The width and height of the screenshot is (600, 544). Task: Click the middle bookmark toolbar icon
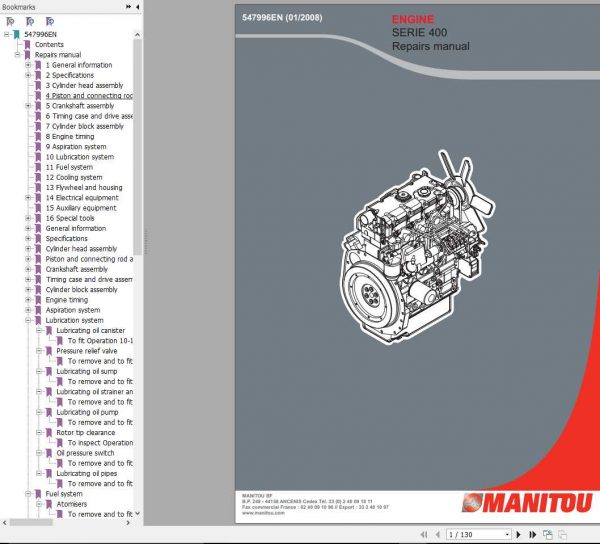(x=30, y=21)
